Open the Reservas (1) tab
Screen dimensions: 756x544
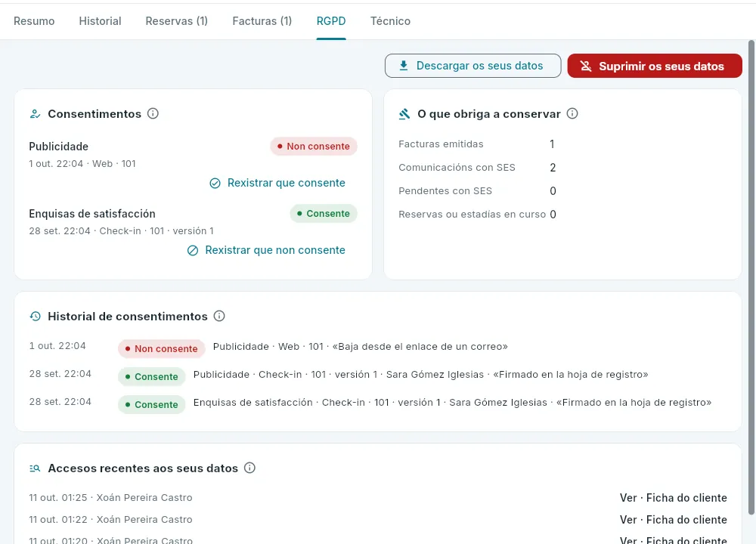pos(176,21)
